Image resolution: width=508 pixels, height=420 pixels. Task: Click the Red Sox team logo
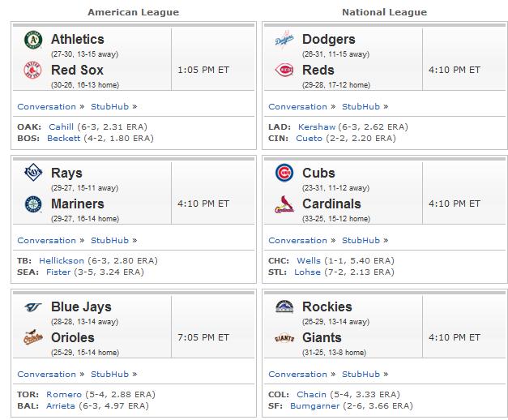pyautogui.click(x=32, y=70)
